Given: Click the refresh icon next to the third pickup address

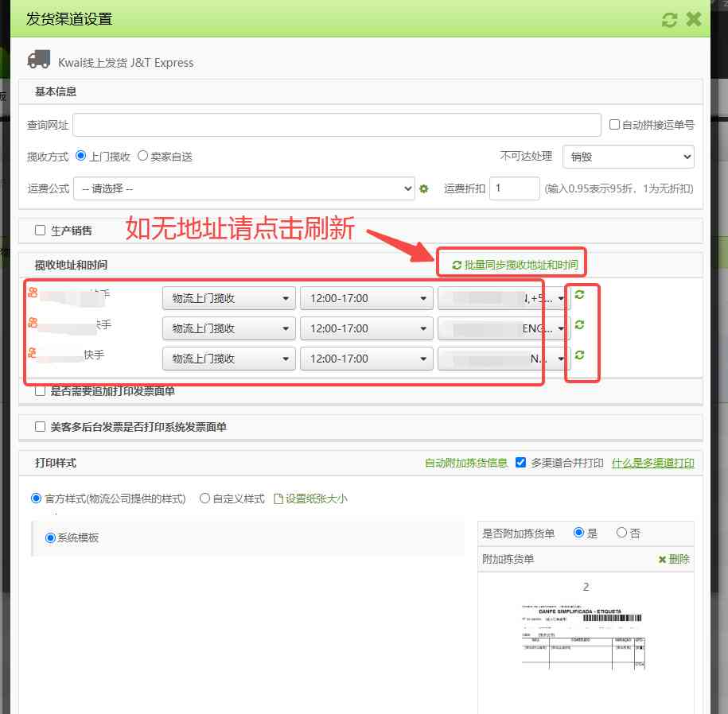Looking at the screenshot, I should pyautogui.click(x=581, y=355).
